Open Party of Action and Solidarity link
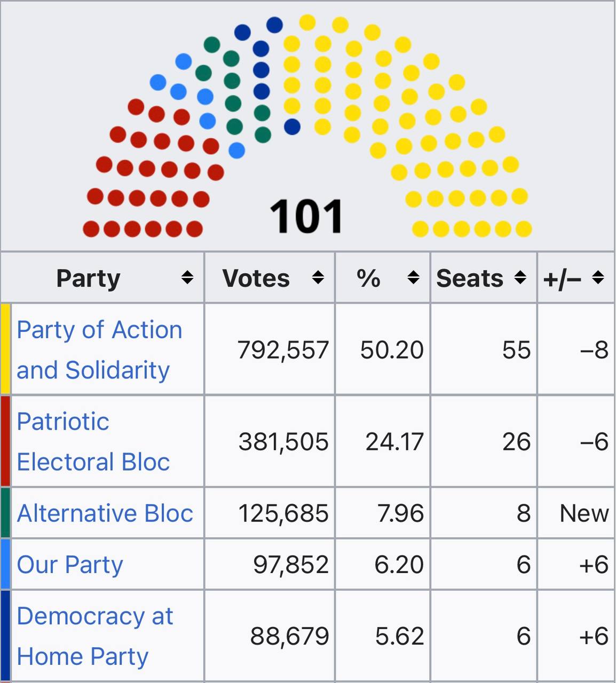This screenshot has height=683, width=616. pyautogui.click(x=99, y=350)
